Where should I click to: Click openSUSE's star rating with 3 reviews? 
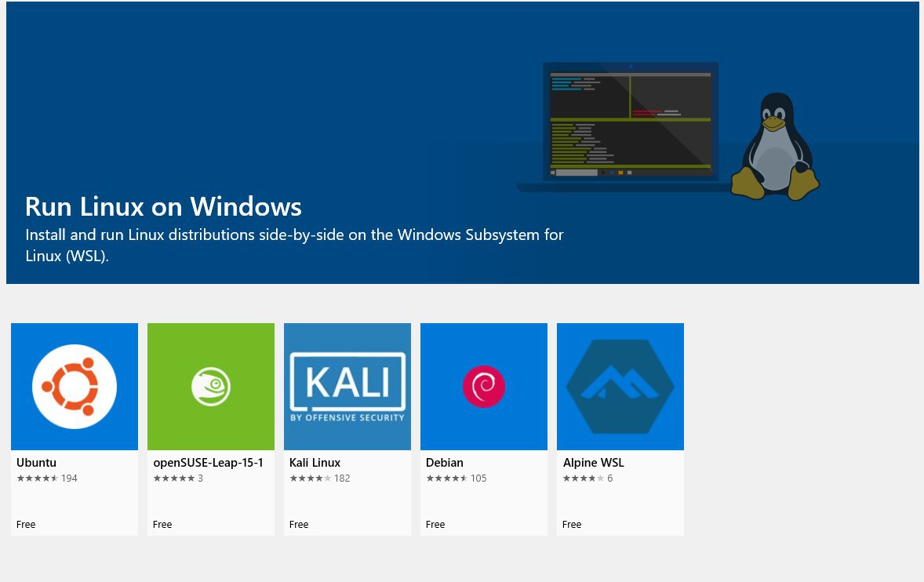(178, 478)
